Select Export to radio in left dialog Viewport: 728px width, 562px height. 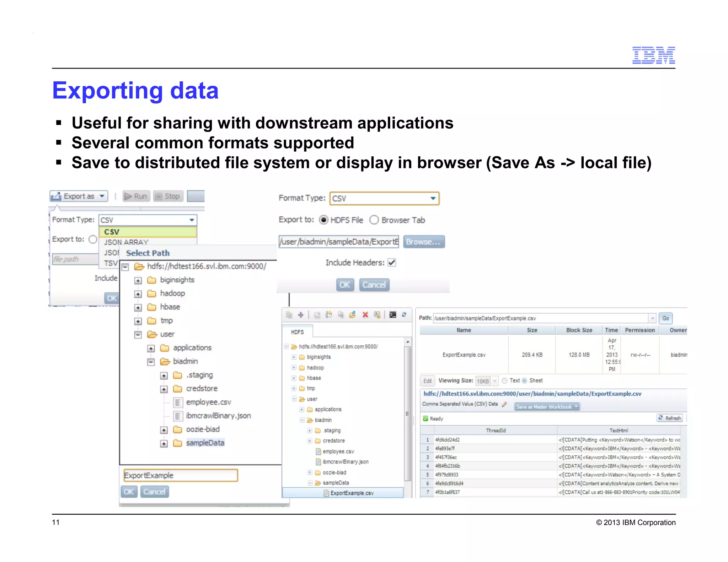[x=93, y=239]
